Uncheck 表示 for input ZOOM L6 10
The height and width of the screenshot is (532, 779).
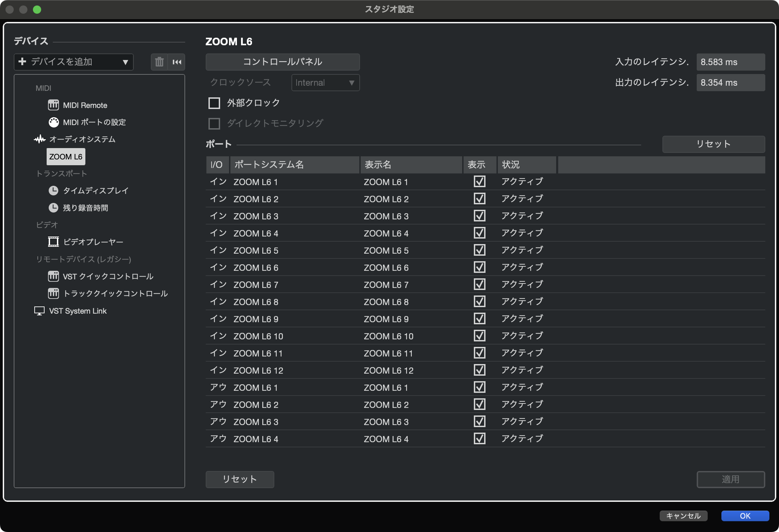click(x=479, y=336)
